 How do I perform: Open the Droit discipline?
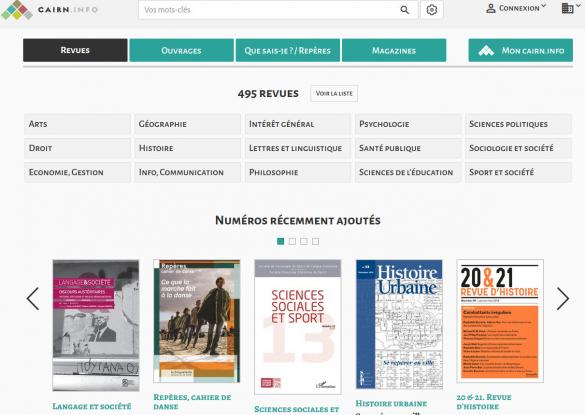point(77,148)
